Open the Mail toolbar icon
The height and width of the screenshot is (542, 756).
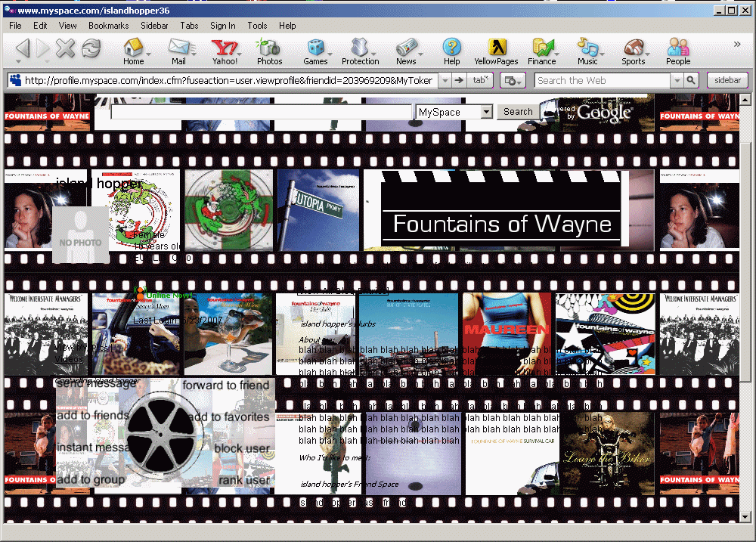(x=179, y=51)
